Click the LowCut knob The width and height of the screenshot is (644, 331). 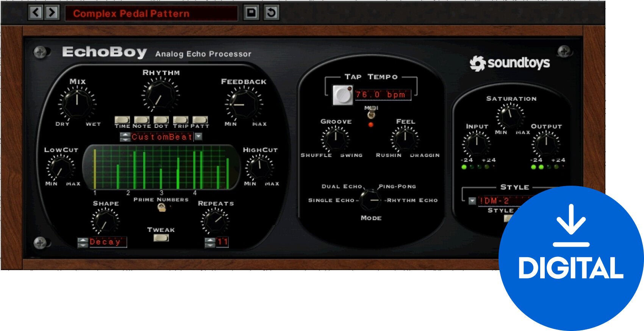tap(60, 168)
